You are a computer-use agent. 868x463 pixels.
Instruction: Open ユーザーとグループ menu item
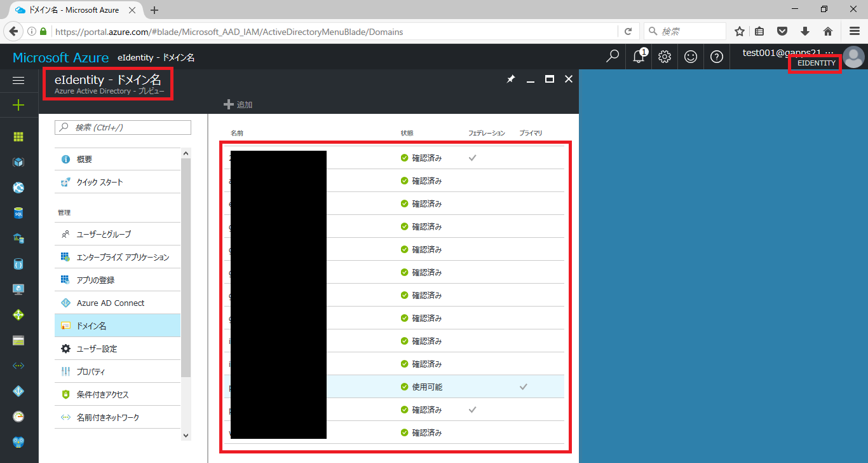pos(118,234)
